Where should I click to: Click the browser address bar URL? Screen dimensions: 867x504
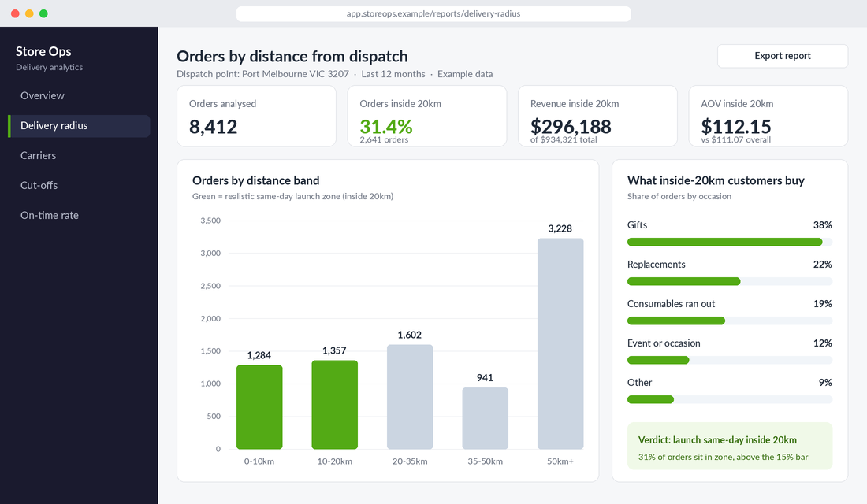(433, 14)
